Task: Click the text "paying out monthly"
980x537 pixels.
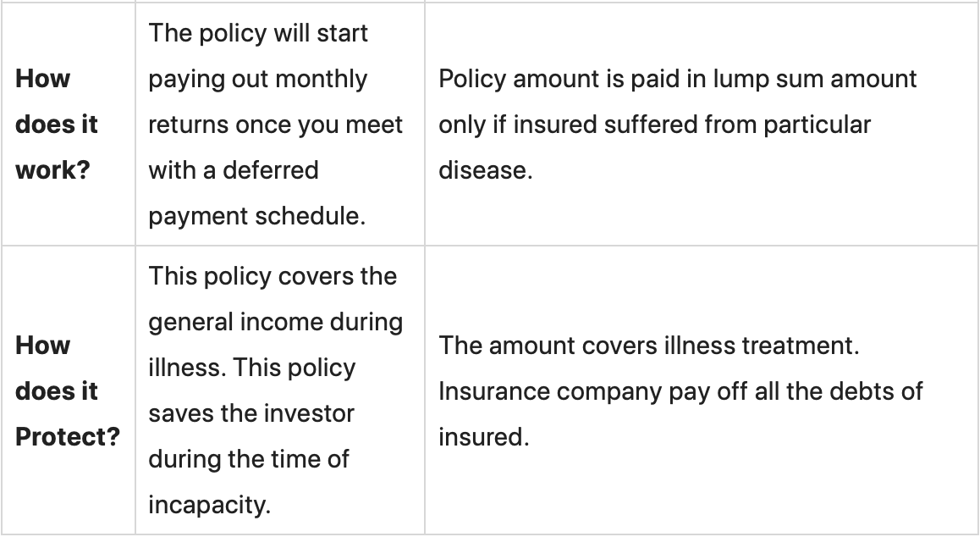Action: point(258,80)
